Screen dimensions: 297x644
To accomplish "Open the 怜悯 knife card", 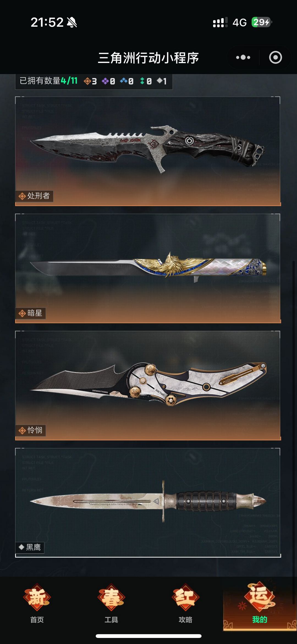I will click(x=148, y=385).
